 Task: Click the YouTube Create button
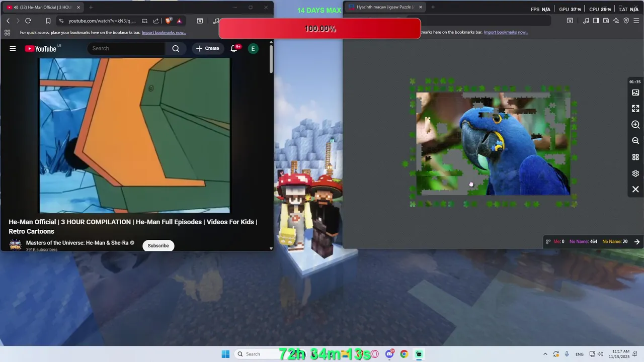click(x=208, y=48)
